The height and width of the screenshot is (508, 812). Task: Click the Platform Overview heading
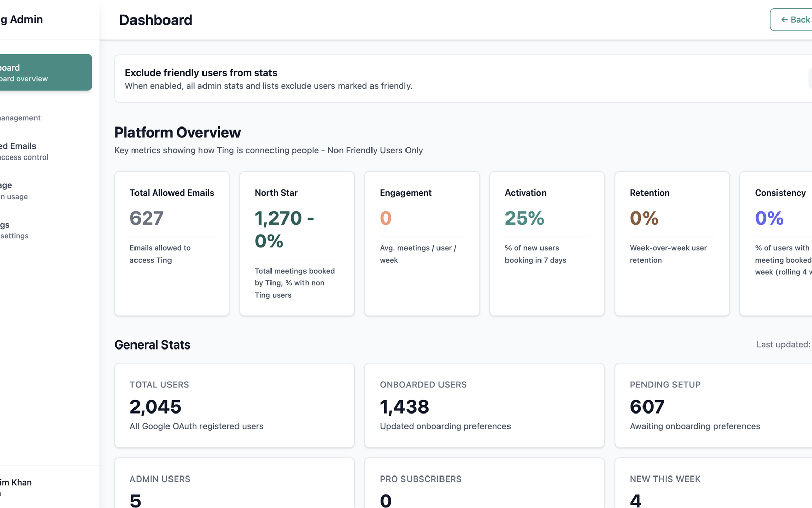click(x=178, y=132)
